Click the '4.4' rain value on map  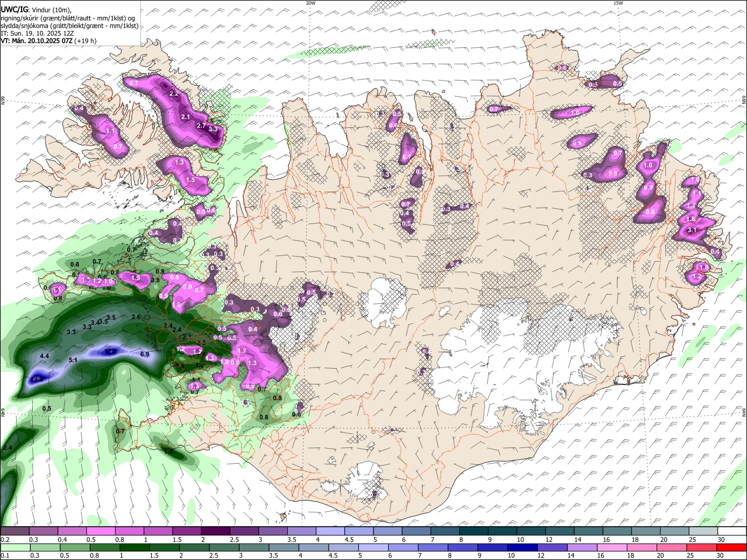click(x=44, y=356)
